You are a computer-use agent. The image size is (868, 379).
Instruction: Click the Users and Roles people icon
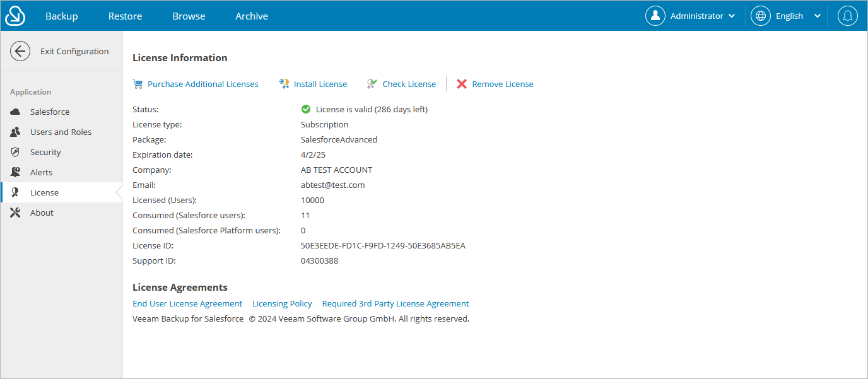tap(16, 132)
